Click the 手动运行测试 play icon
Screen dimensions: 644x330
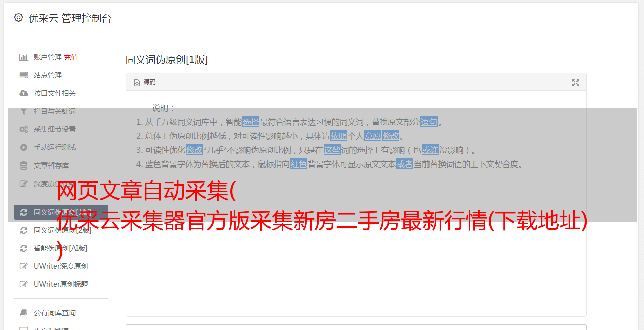(23, 147)
